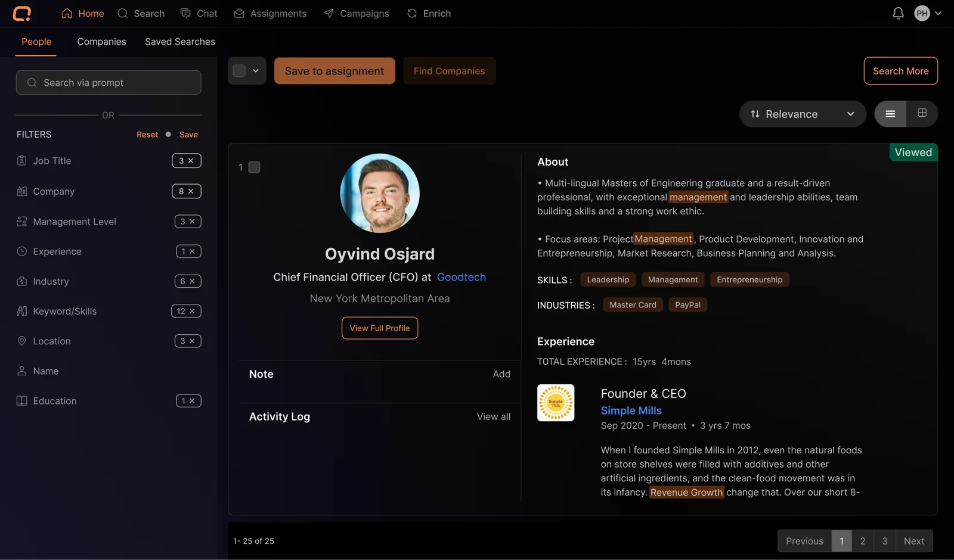
Task: Add a note to this profile
Action: (501, 374)
